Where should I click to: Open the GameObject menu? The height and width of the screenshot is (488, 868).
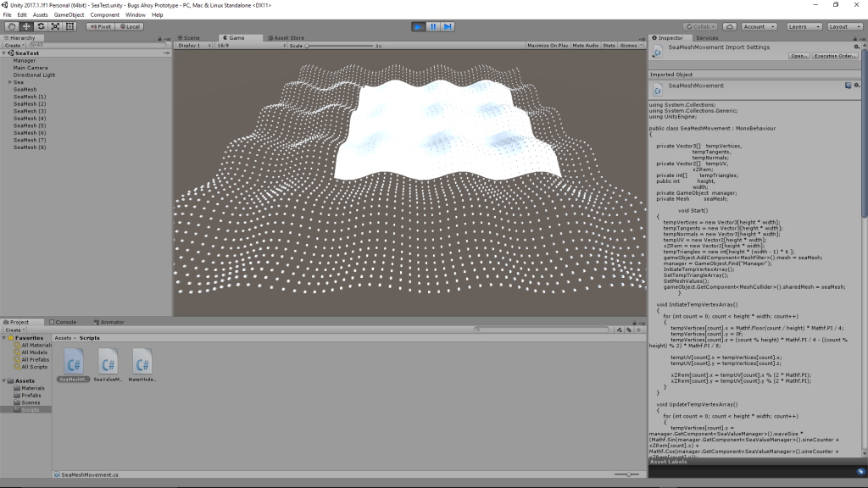(x=69, y=14)
